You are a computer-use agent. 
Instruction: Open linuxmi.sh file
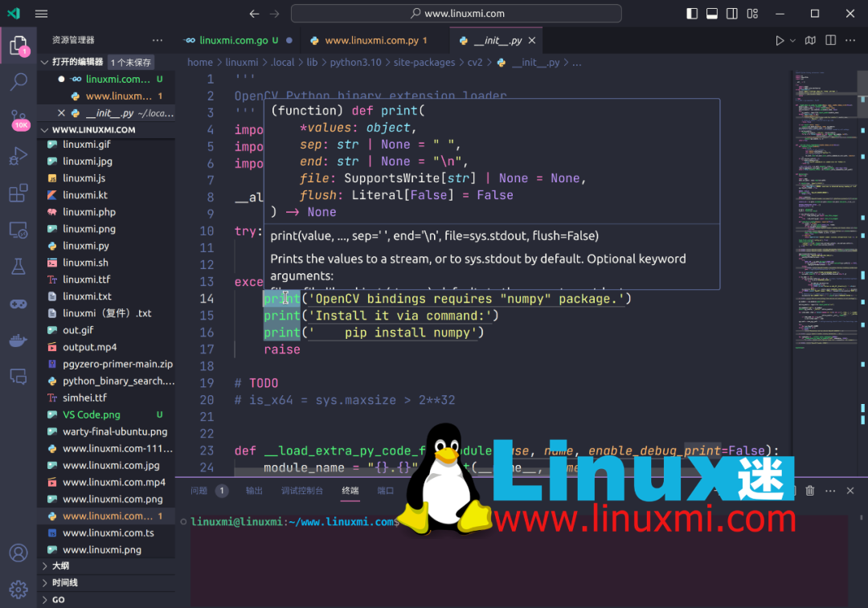click(106, 262)
